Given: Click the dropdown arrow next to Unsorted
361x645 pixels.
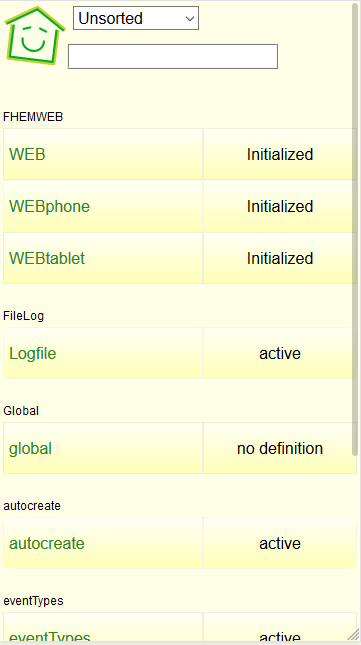Looking at the screenshot, I should click(190, 19).
